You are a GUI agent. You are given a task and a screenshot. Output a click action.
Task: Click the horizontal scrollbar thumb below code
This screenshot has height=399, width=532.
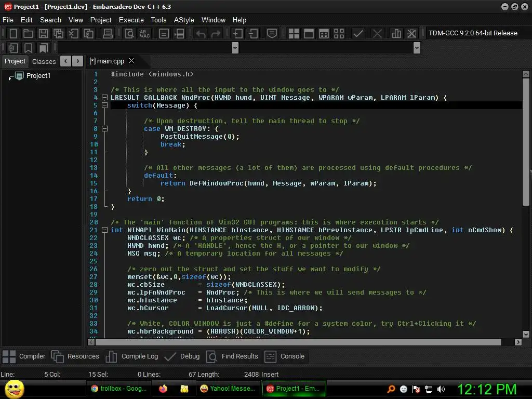pos(298,342)
